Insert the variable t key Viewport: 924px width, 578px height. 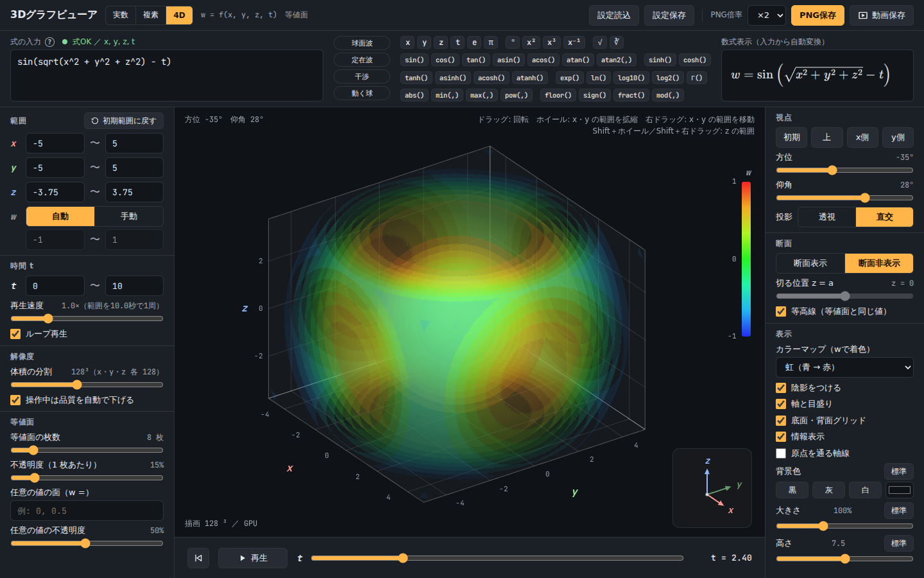click(x=458, y=42)
